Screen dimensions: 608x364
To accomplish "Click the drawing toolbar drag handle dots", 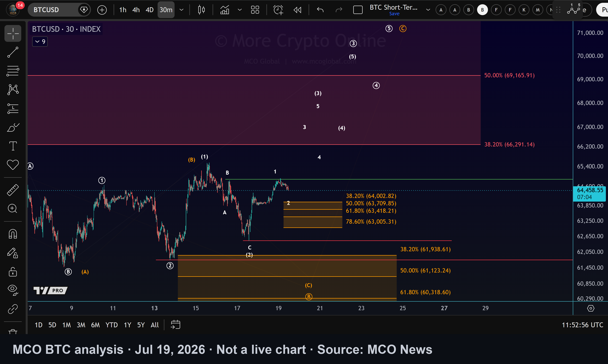I will [558, 10].
